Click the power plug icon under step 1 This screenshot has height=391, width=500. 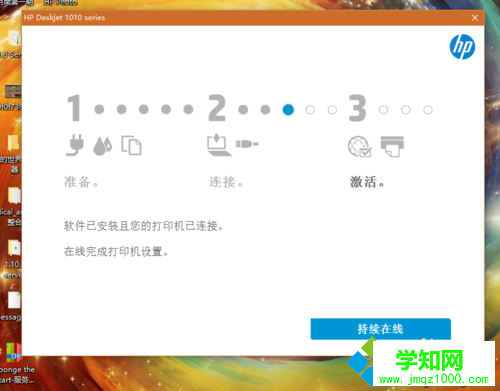pos(75,145)
